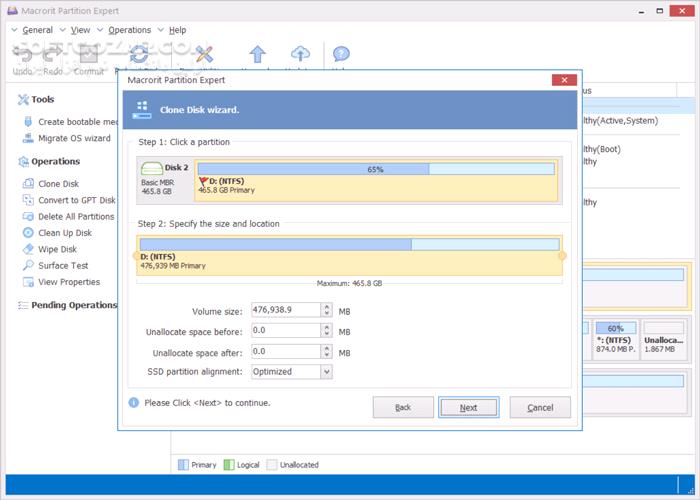Click the Migrate OS wizard link
Screen dimensions: 700x500
pos(74,138)
